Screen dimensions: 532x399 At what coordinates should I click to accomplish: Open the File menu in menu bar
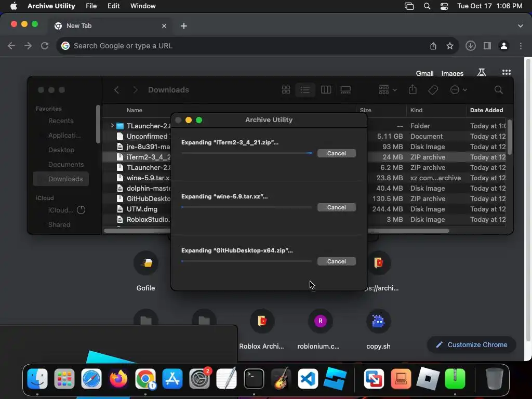click(91, 6)
